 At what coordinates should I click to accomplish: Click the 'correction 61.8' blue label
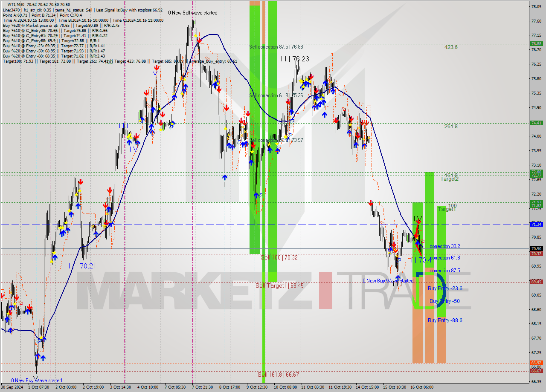(445, 258)
